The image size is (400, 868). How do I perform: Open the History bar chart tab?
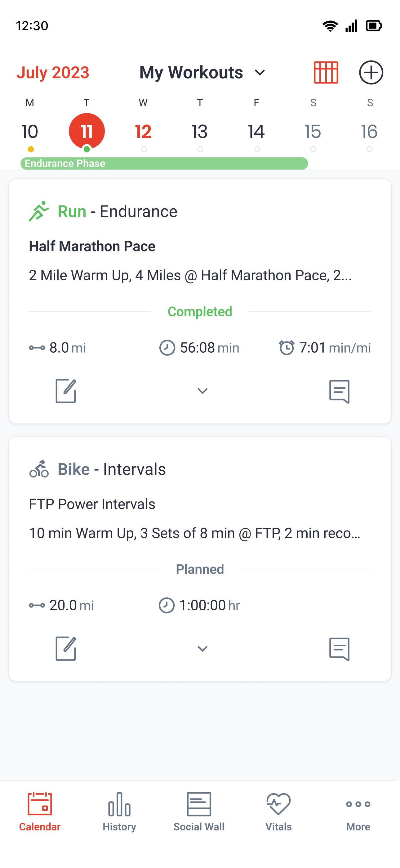(x=119, y=811)
